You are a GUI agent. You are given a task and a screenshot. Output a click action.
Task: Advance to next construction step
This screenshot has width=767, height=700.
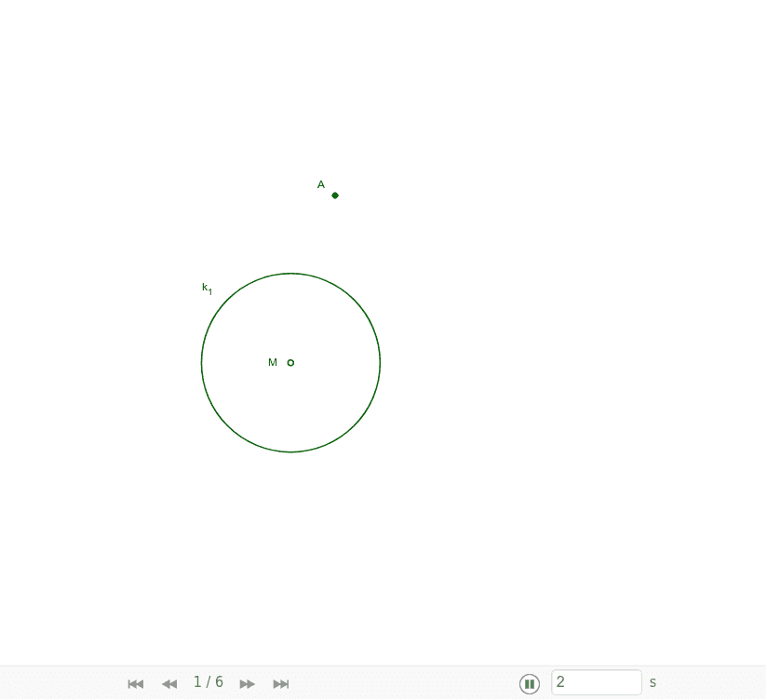tap(247, 683)
